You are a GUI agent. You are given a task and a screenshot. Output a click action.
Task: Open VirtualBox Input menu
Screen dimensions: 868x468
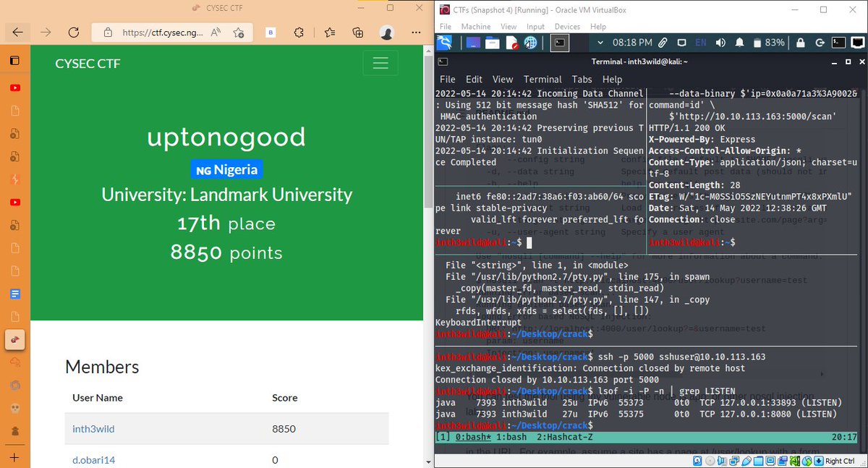click(x=535, y=27)
